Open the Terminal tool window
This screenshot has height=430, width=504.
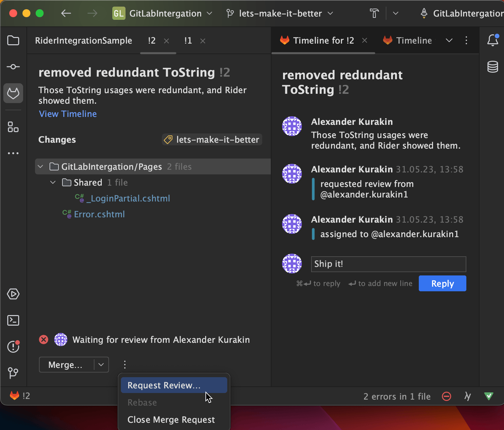[13, 320]
